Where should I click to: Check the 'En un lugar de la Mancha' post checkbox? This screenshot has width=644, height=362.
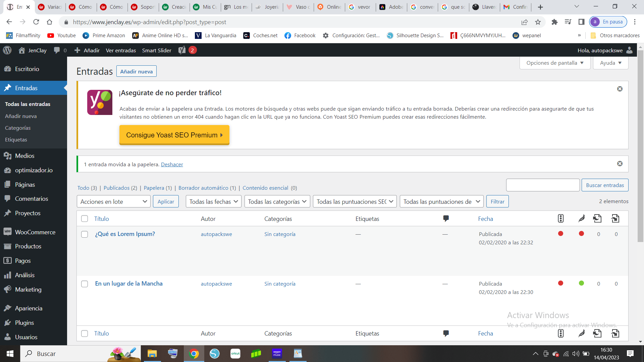point(85,284)
